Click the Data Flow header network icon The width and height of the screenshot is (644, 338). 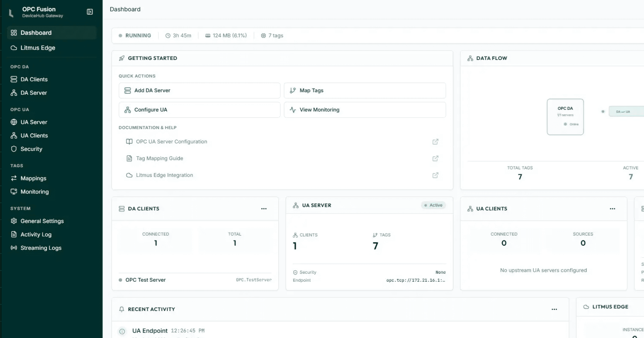pyautogui.click(x=470, y=58)
